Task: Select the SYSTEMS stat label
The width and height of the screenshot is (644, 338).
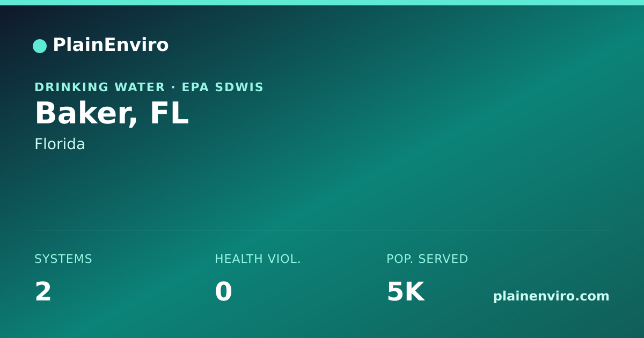Action: [63, 259]
